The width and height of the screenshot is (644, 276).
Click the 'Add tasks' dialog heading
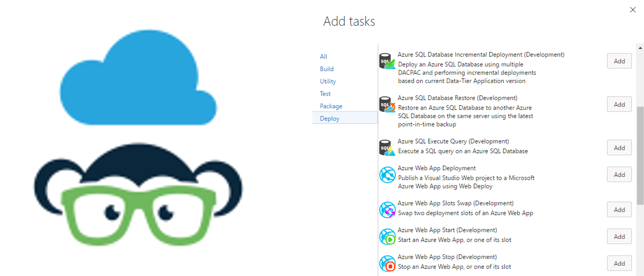(x=349, y=21)
